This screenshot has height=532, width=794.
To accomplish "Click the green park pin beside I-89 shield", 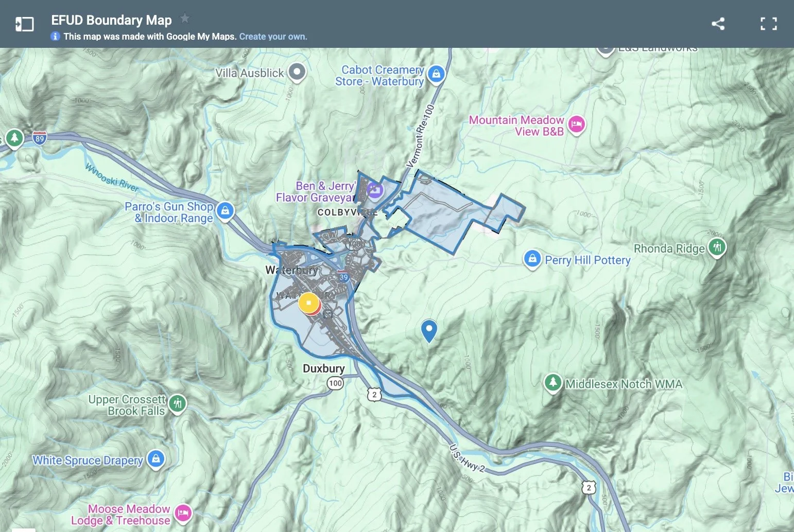I will [x=14, y=138].
